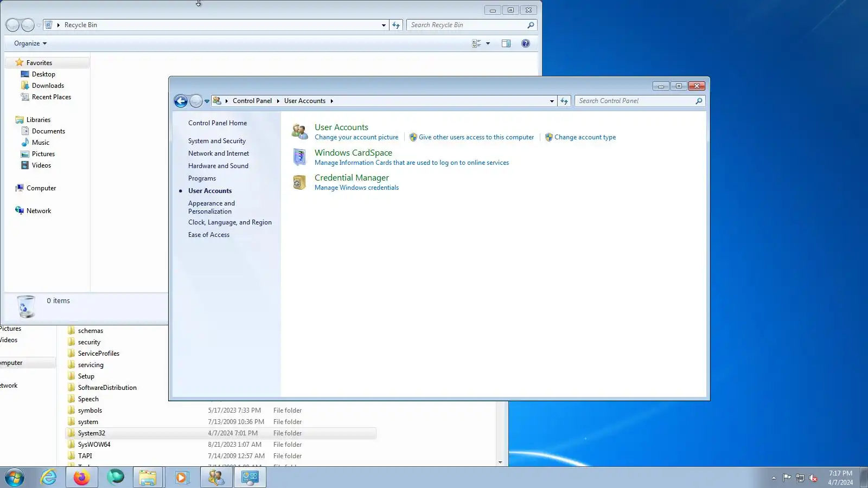Expand the Control Panel address history dropdown
The height and width of the screenshot is (488, 868).
click(x=552, y=101)
